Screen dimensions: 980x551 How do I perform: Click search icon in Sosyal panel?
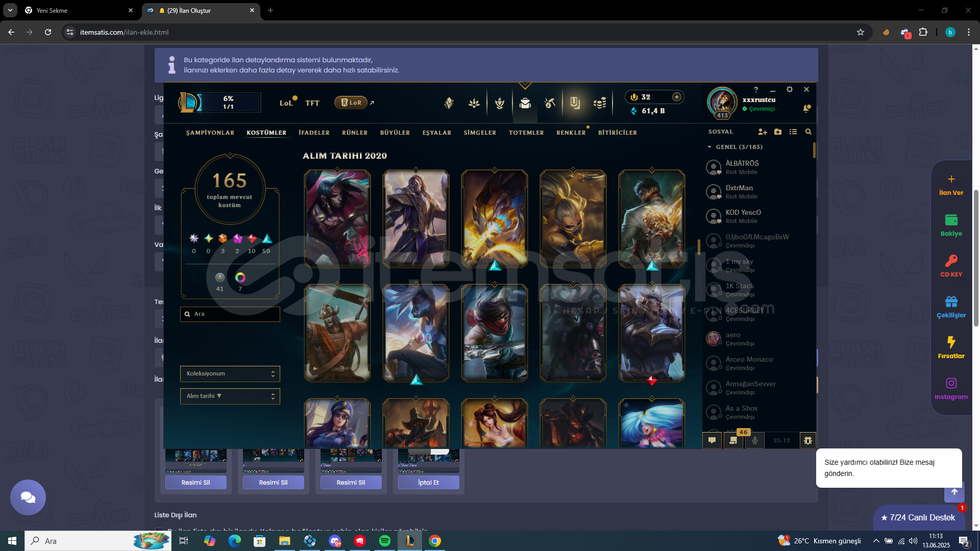coord(808,132)
